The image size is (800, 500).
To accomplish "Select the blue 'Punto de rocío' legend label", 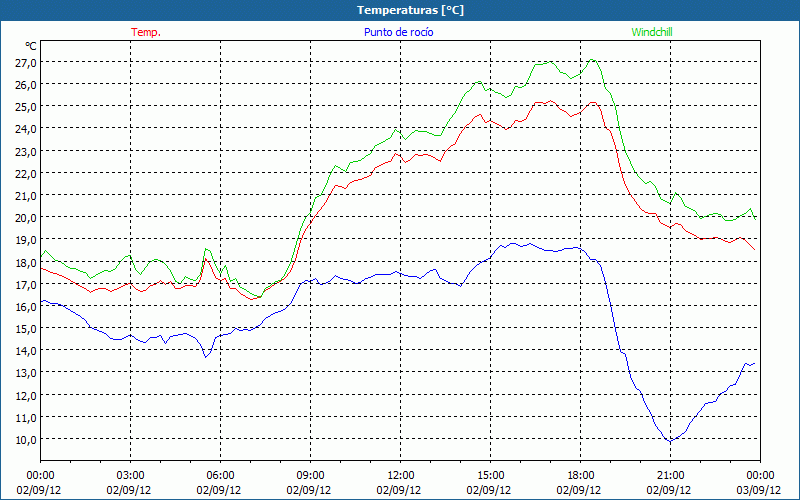I will (398, 32).
